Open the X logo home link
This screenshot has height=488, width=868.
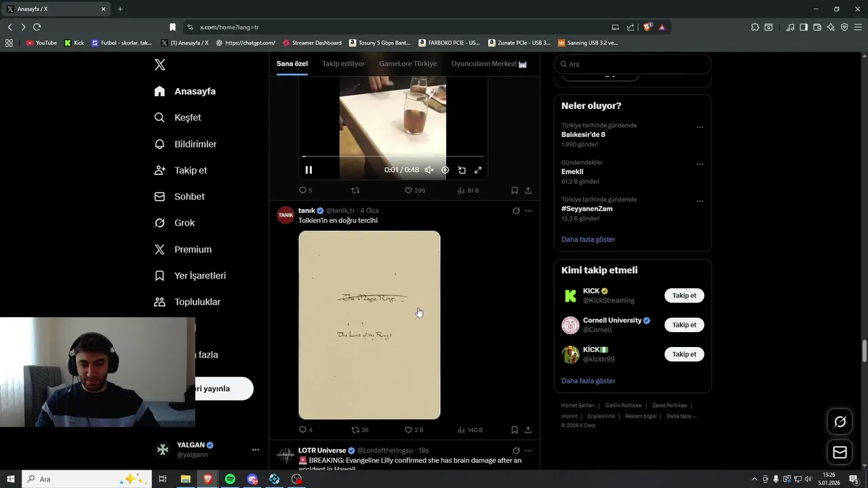160,65
